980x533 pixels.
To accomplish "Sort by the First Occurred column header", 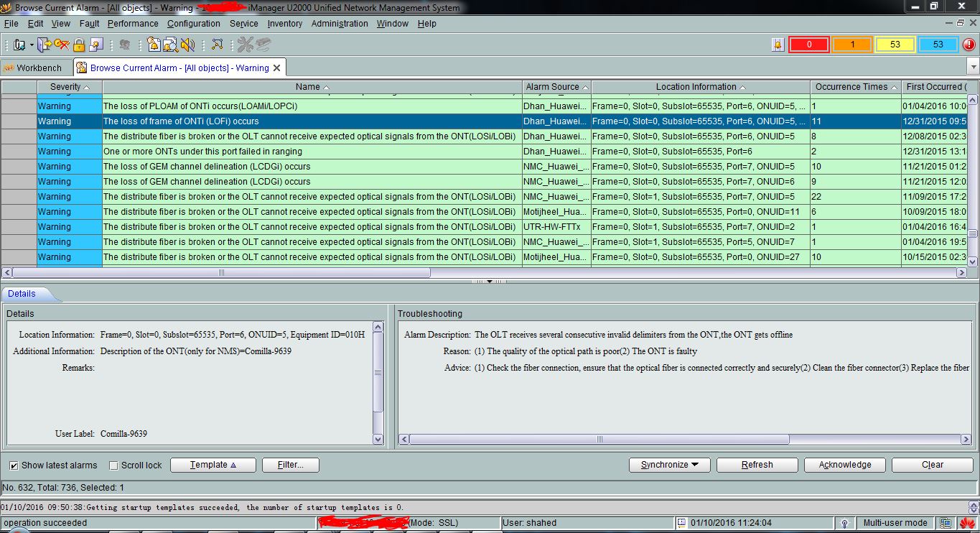I will coord(935,87).
